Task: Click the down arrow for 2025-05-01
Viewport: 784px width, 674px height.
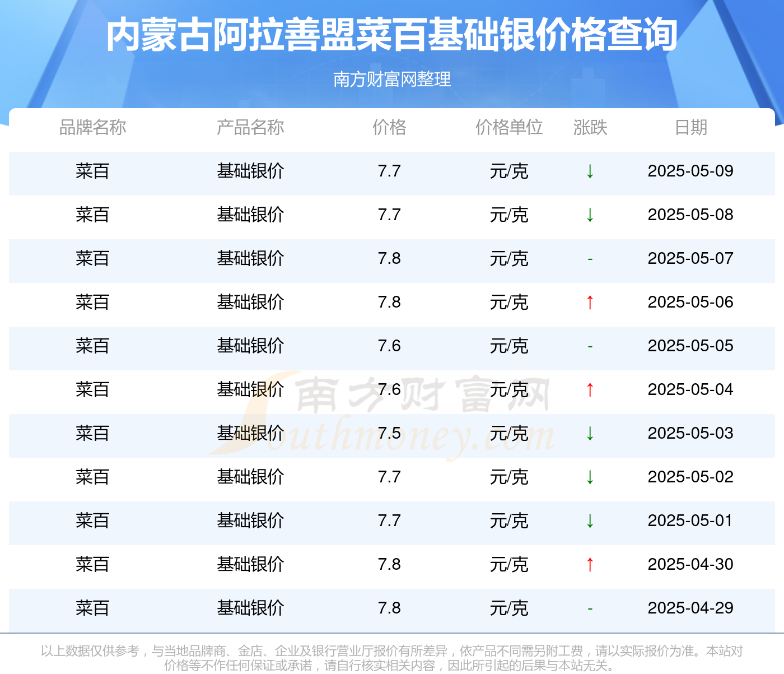Action: (x=590, y=520)
